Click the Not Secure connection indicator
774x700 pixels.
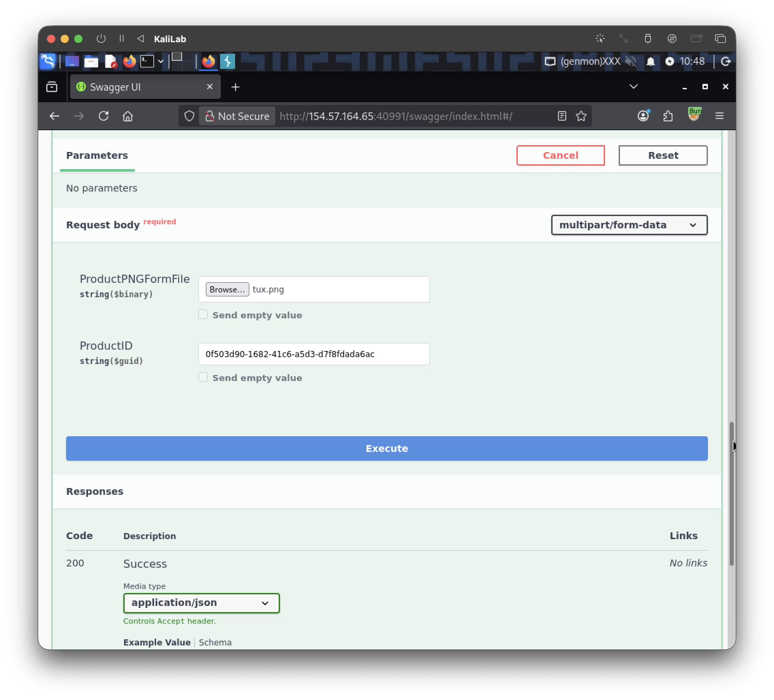click(x=237, y=116)
